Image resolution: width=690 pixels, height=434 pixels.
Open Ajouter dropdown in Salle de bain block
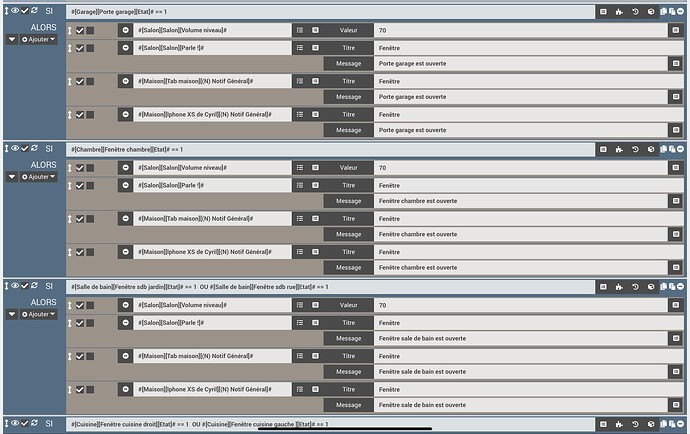38,314
